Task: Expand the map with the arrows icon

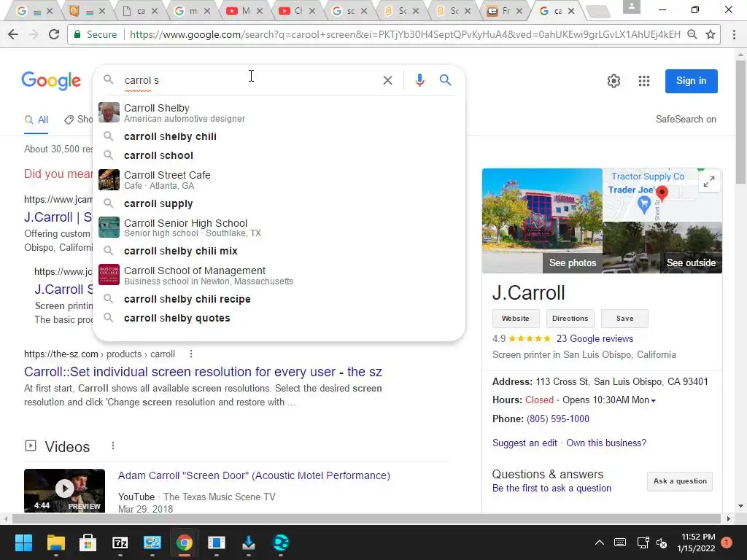Action: coord(709,182)
